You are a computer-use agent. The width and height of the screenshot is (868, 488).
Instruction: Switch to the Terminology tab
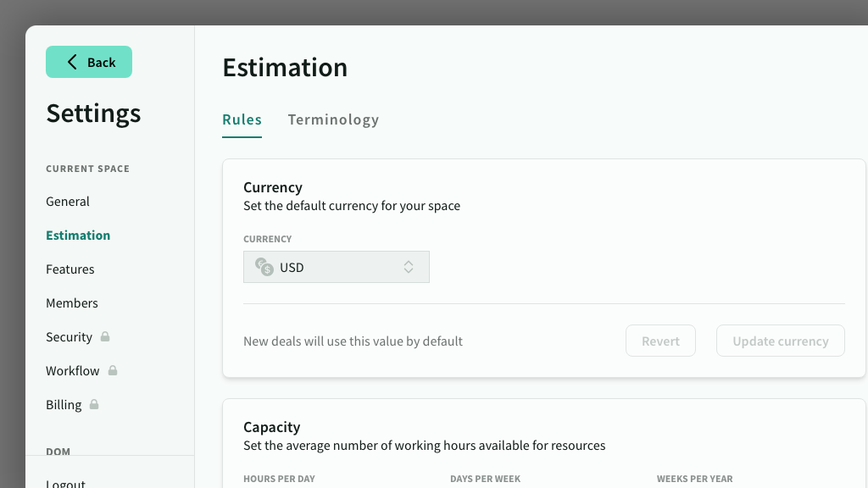(333, 119)
